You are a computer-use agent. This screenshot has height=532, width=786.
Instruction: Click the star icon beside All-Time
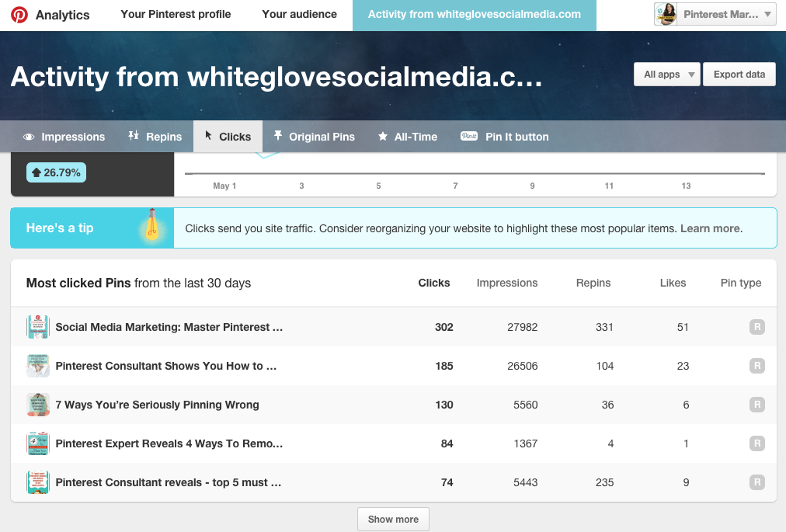click(x=382, y=137)
